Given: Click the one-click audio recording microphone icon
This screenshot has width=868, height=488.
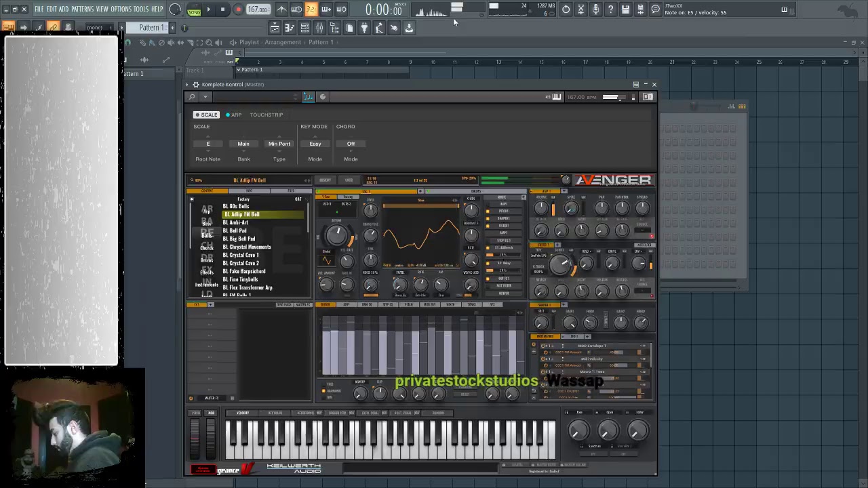Looking at the screenshot, I should 595,9.
